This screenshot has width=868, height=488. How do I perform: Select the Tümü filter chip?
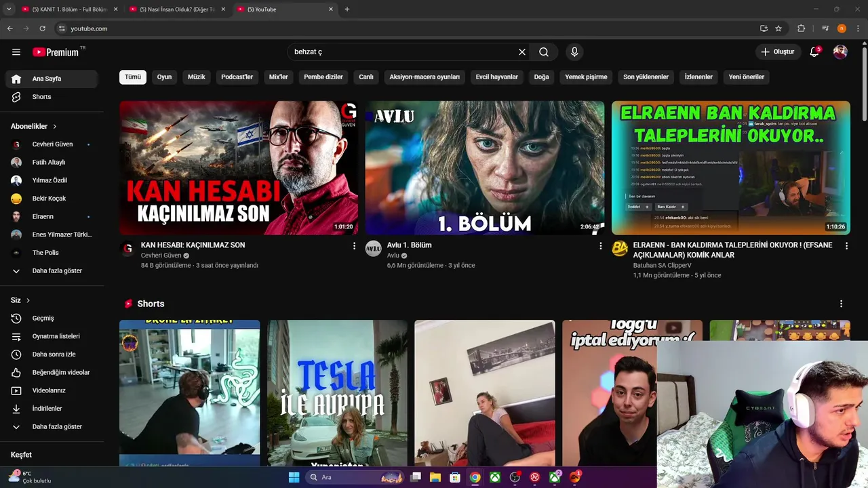point(133,77)
